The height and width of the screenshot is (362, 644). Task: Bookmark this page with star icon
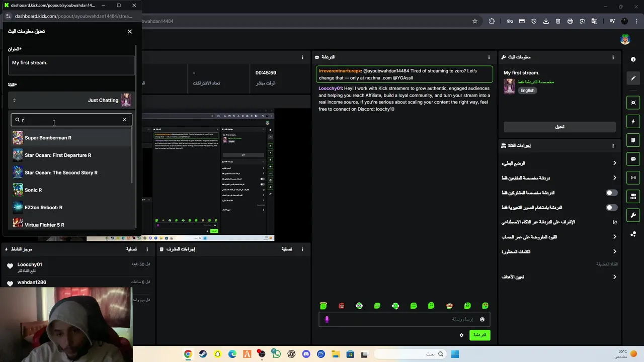coord(474,21)
